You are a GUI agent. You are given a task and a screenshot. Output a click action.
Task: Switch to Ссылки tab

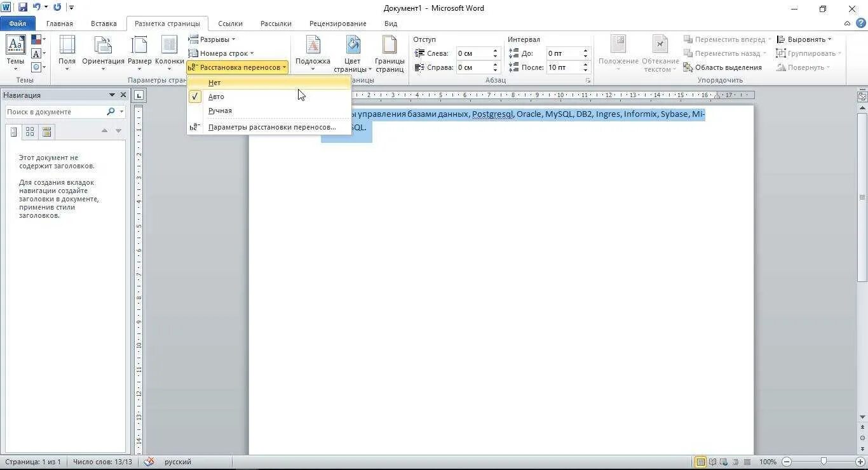pos(230,23)
